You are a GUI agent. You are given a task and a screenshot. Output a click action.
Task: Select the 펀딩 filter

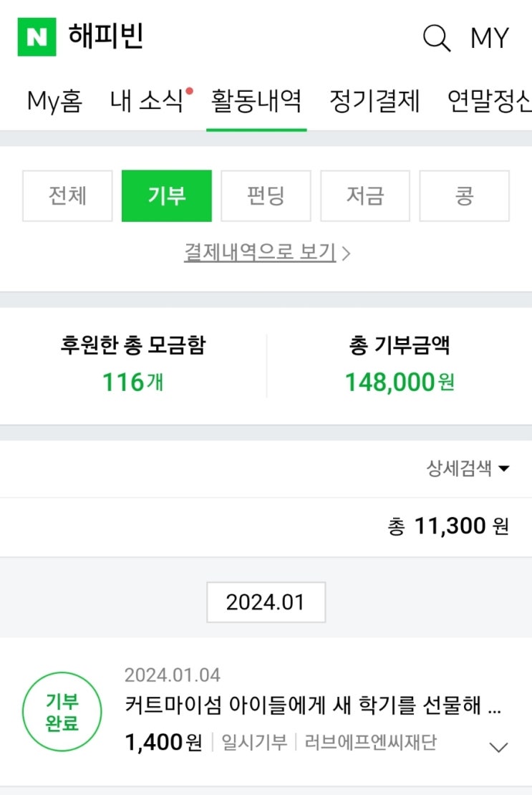(266, 196)
